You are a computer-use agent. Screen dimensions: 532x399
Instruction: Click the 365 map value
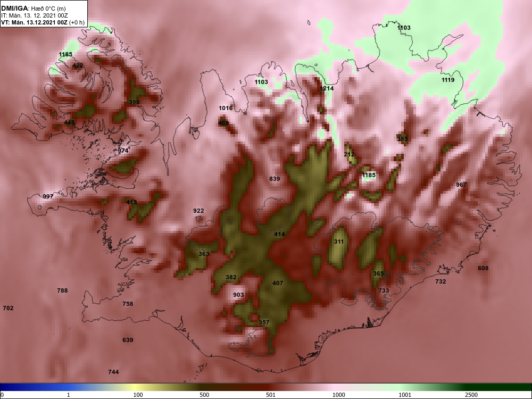pos(378,273)
